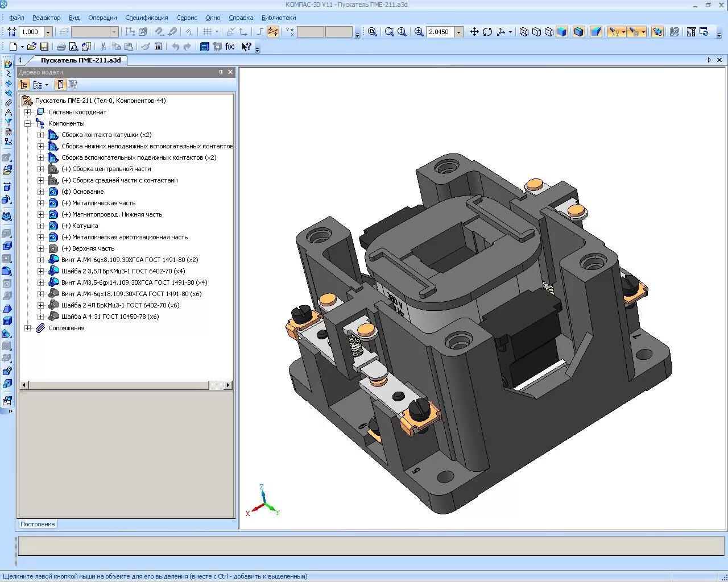
Task: Open the 1.000 step dropdown arrow
Action: [48, 32]
